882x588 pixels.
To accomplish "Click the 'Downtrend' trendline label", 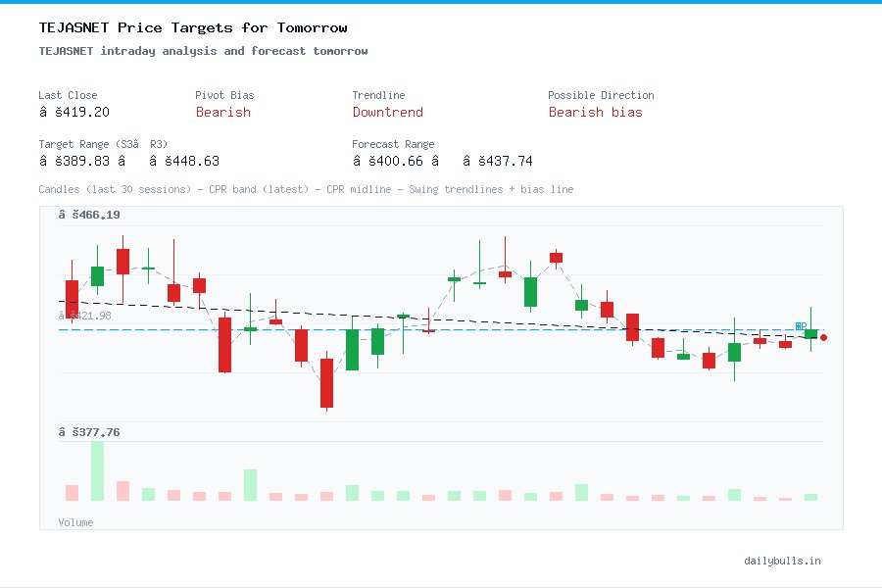I will [387, 113].
